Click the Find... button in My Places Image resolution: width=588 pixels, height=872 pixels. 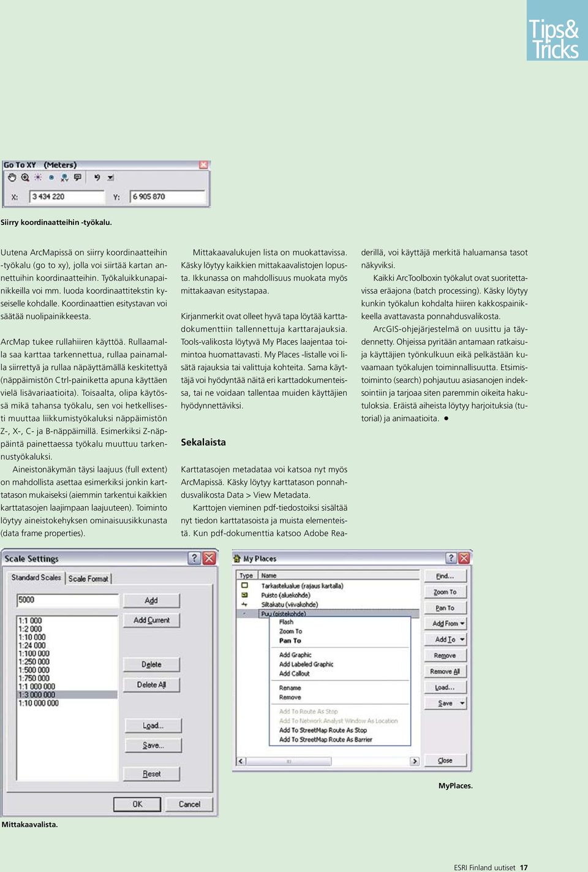(445, 576)
